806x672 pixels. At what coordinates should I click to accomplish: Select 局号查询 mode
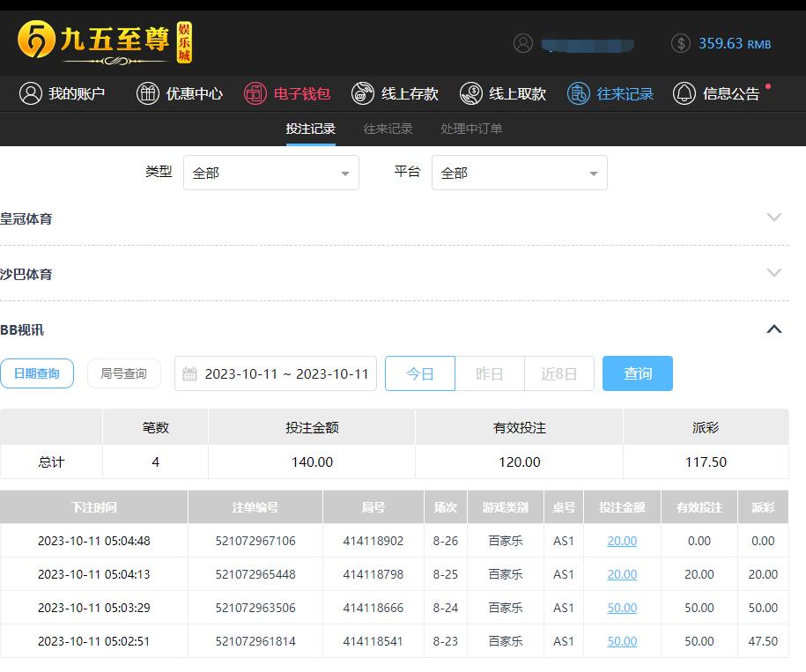(124, 373)
